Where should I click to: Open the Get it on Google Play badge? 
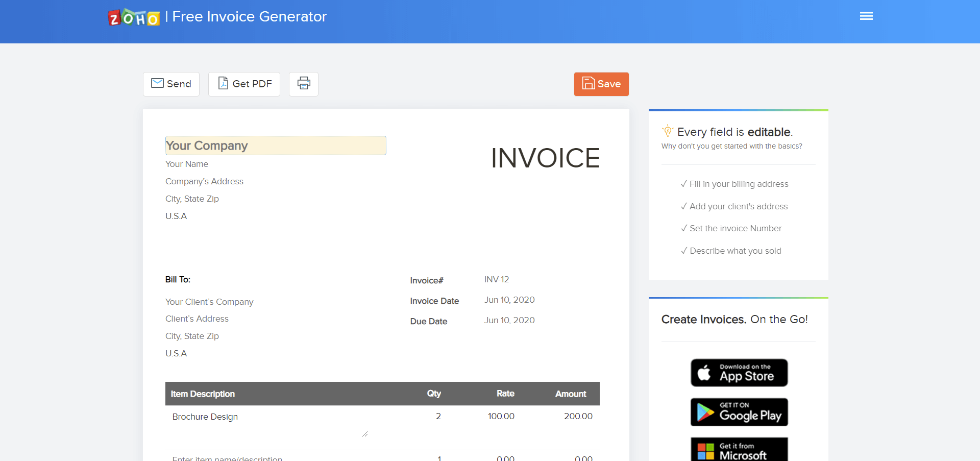pos(739,412)
